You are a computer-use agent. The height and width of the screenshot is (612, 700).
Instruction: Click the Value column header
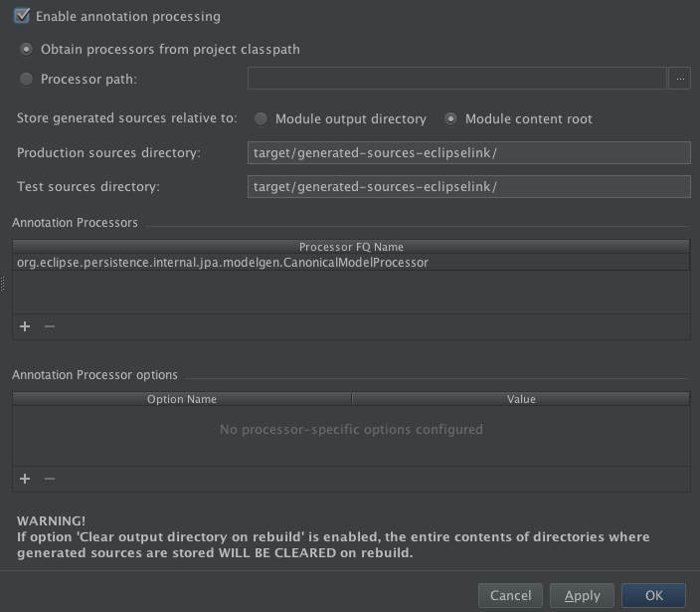click(521, 399)
